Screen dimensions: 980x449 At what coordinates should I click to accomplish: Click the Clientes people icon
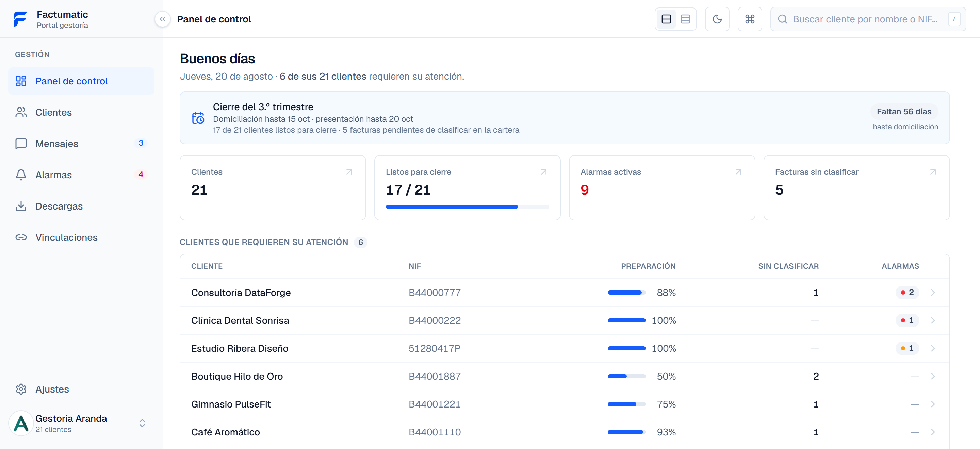click(21, 112)
